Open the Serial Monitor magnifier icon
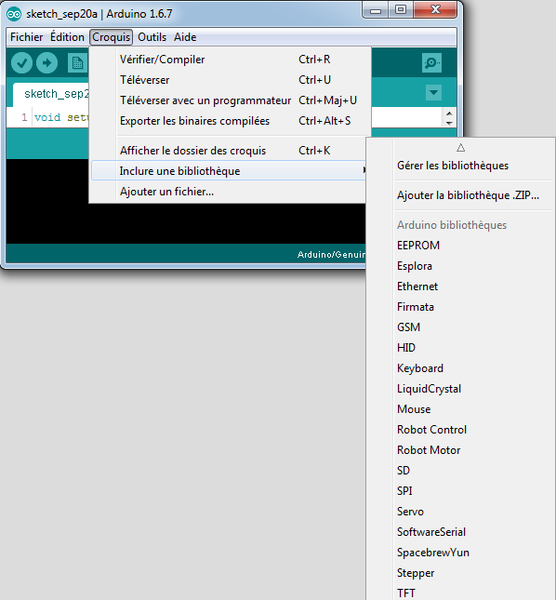The width and height of the screenshot is (556, 600). pos(432,63)
